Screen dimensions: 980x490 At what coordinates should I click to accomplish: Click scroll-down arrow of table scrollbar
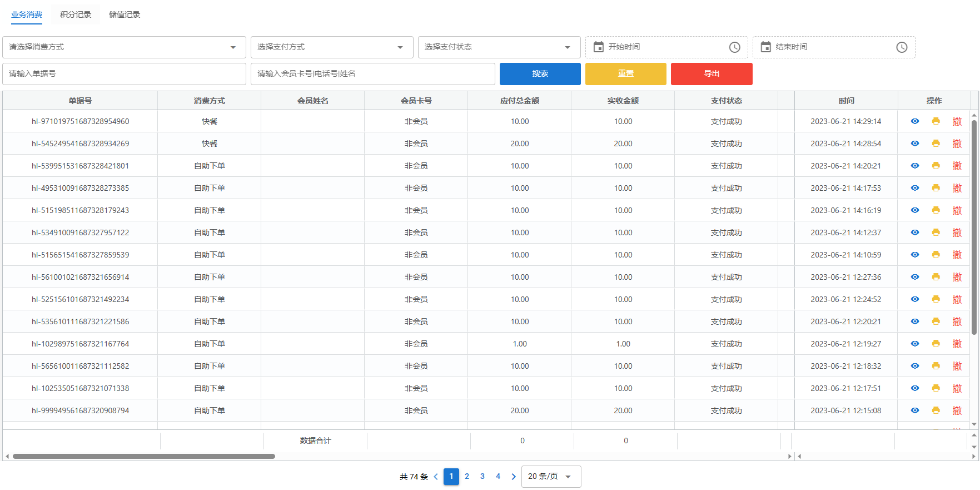coord(974,425)
